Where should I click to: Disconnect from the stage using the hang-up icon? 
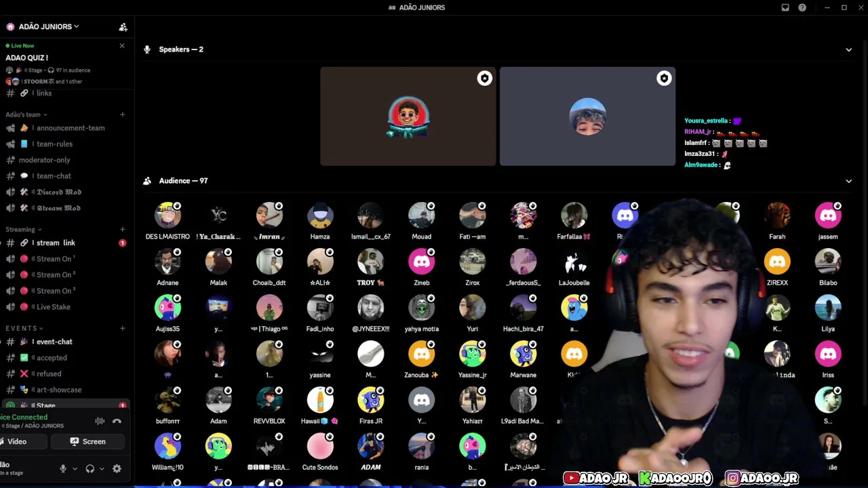(117, 421)
